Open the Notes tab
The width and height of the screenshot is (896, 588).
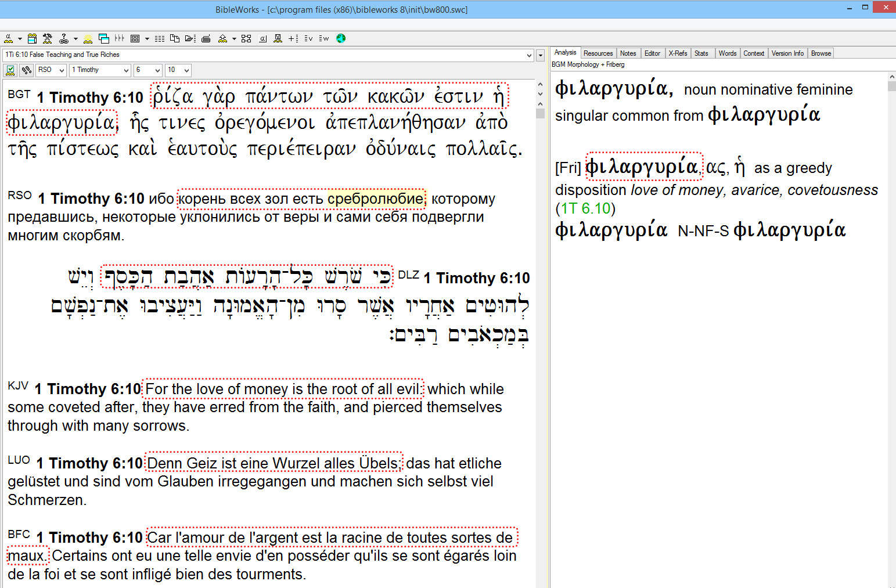coord(628,53)
